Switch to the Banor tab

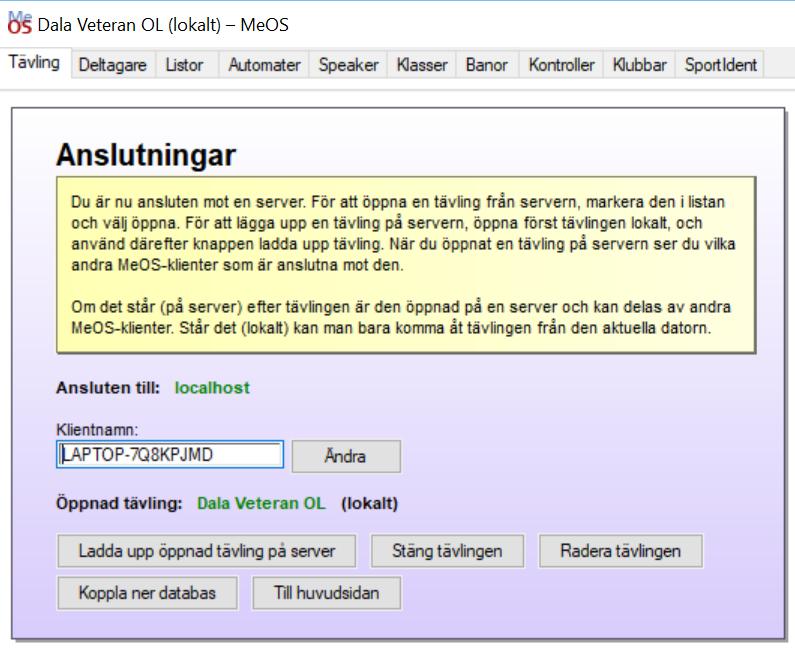[487, 65]
